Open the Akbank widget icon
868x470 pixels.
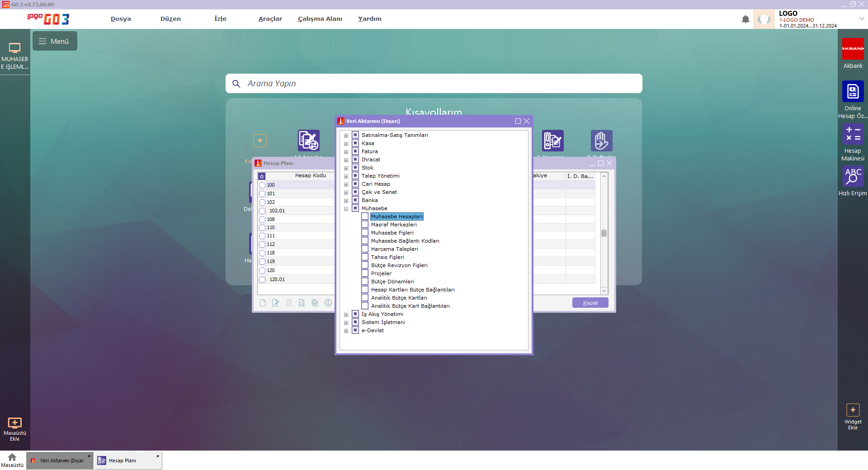tap(853, 49)
